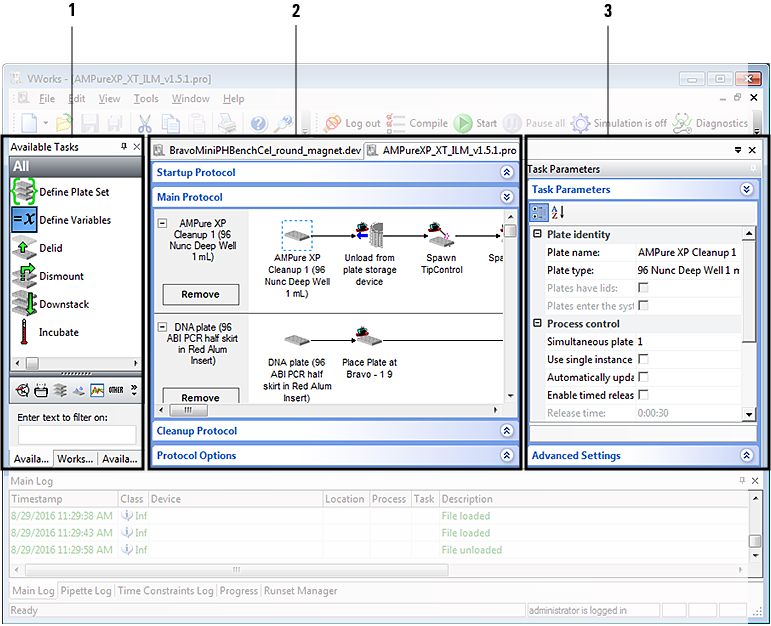This screenshot has height=626, width=771.
Task: Click the Plate type value field
Action: 688,270
